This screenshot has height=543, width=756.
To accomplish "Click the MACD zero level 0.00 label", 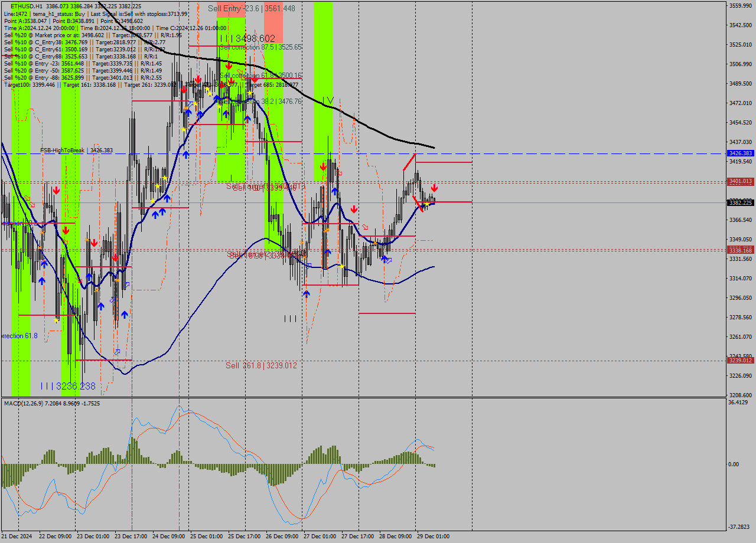I will coord(734,464).
